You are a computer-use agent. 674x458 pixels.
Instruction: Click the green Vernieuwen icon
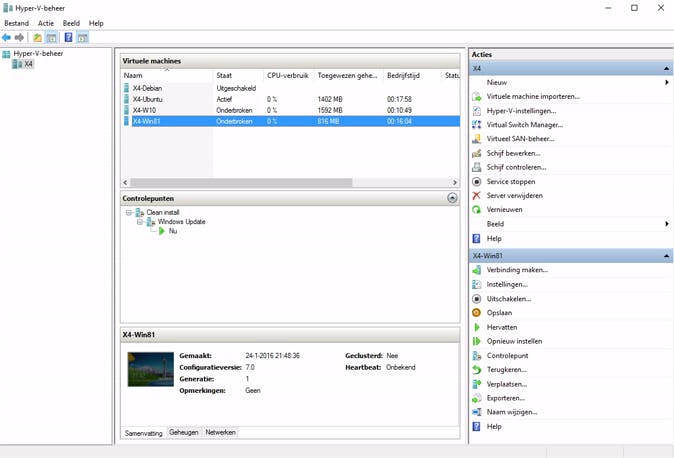(x=476, y=210)
